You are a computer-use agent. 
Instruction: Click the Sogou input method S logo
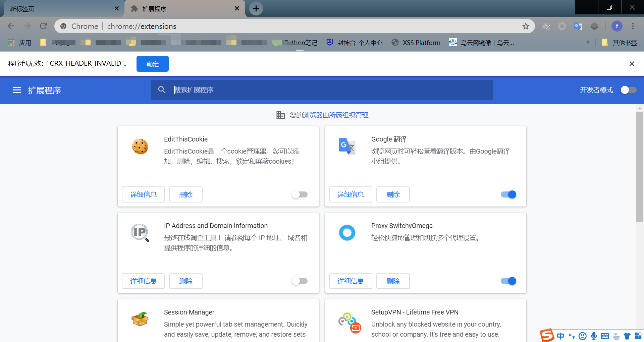[x=547, y=335]
